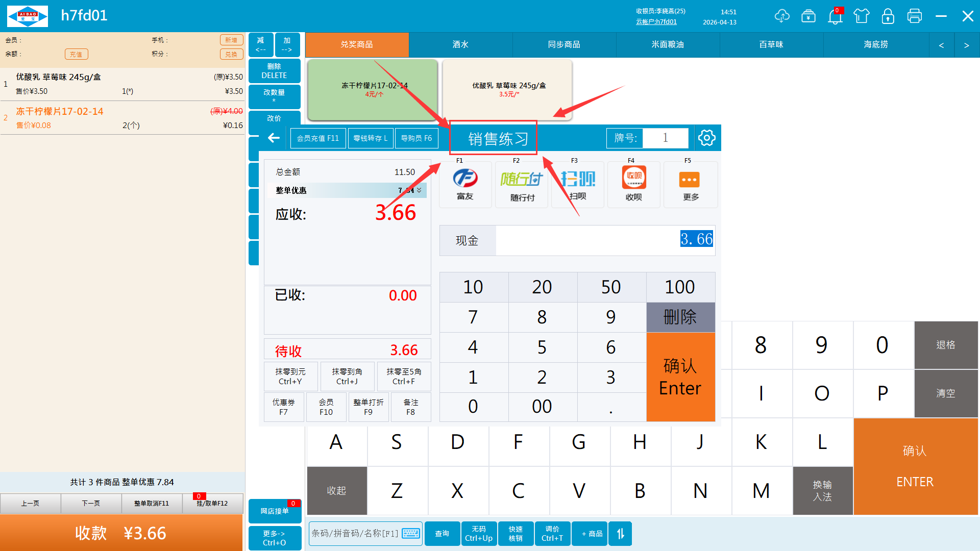Select 收呗 payment method
The width and height of the screenshot is (980, 551).
point(633,185)
